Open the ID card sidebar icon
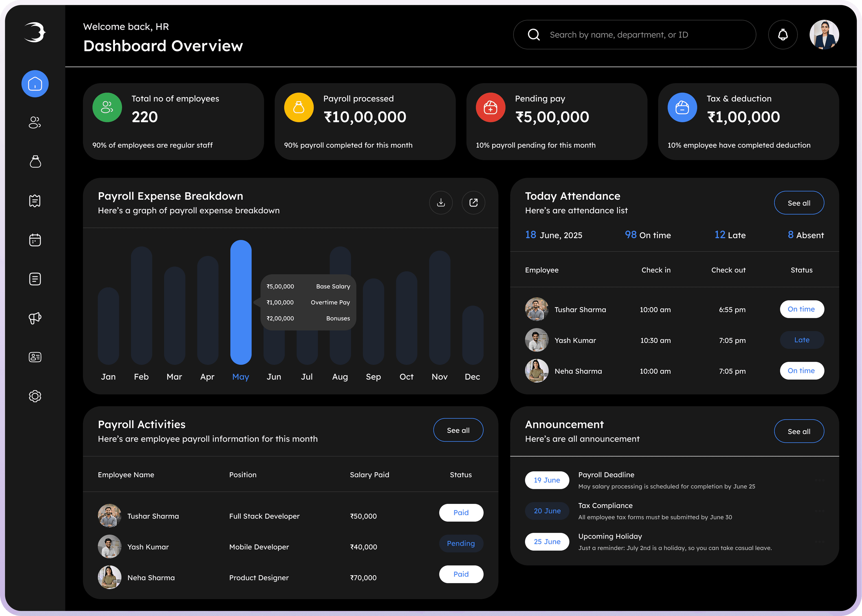862x616 pixels. [x=35, y=357]
